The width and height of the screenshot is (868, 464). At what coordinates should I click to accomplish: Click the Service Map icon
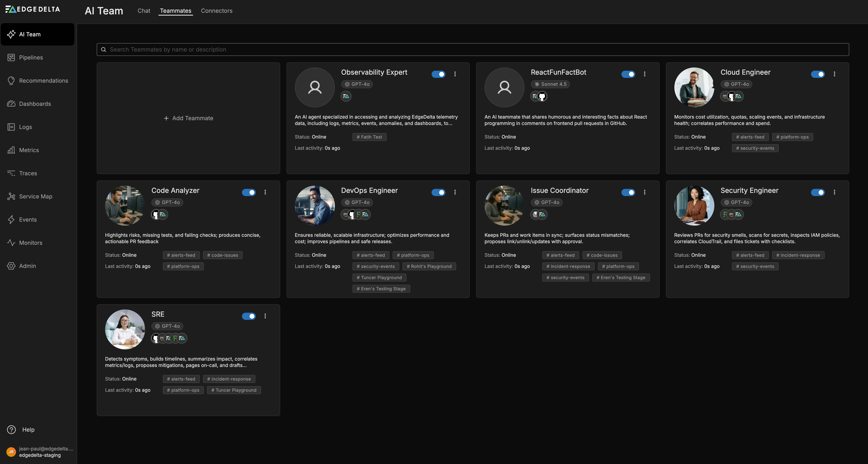pyautogui.click(x=11, y=196)
